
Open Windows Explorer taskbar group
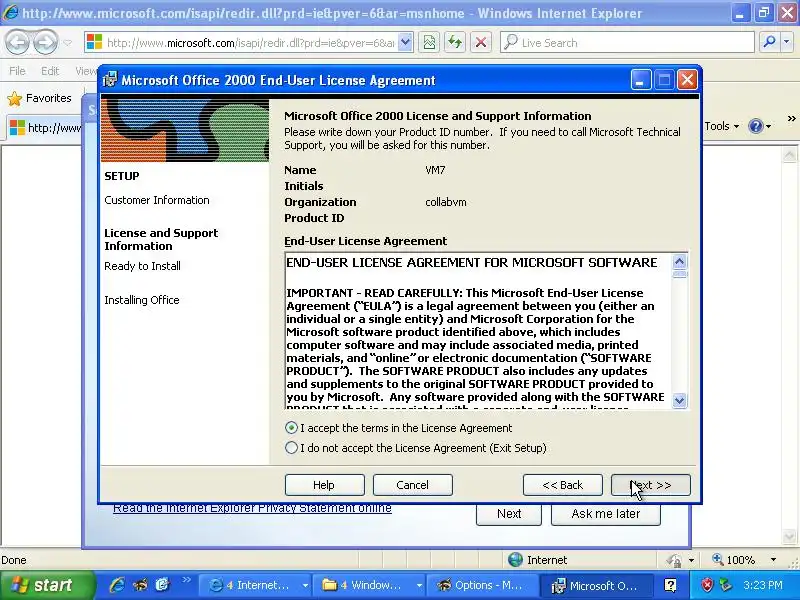click(x=368, y=585)
